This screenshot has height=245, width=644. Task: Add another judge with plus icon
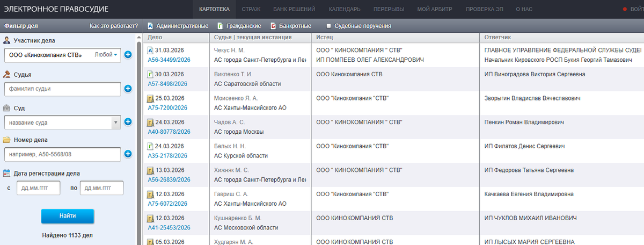pos(128,89)
